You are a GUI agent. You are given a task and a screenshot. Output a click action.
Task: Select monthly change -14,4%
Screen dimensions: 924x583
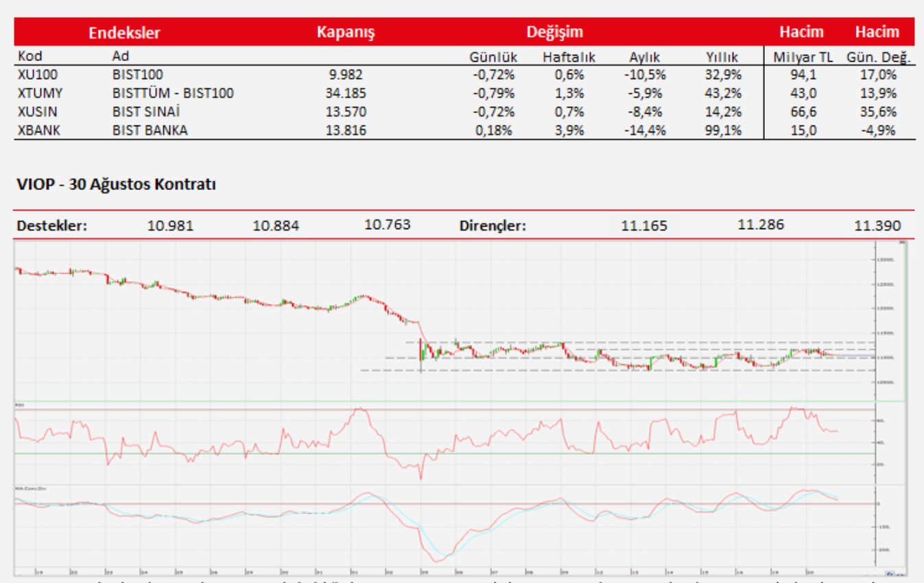pyautogui.click(x=645, y=130)
